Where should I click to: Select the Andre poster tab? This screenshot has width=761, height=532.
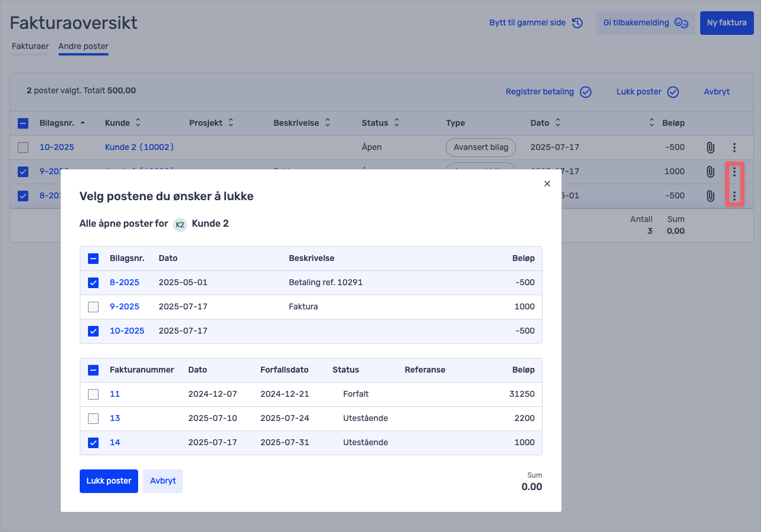[x=83, y=46]
